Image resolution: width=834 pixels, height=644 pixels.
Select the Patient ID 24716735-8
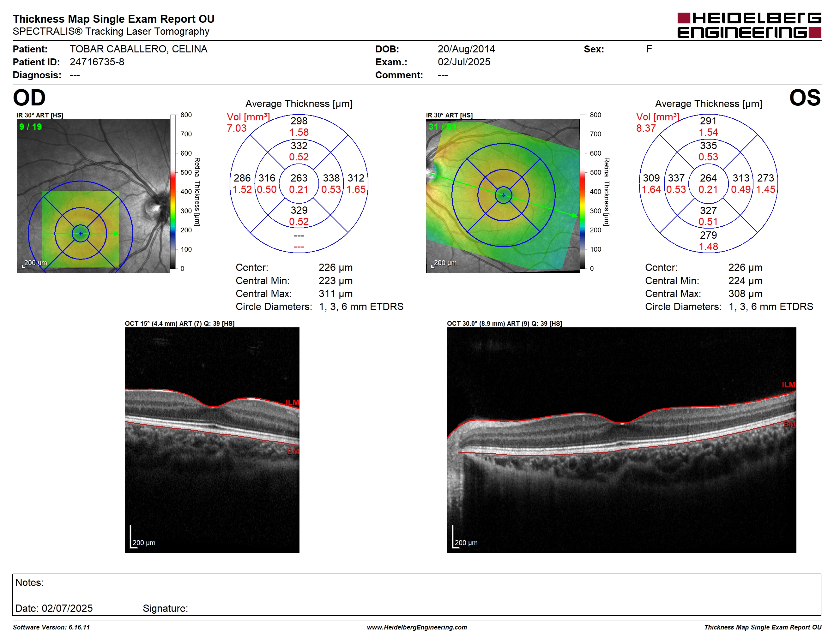click(97, 62)
